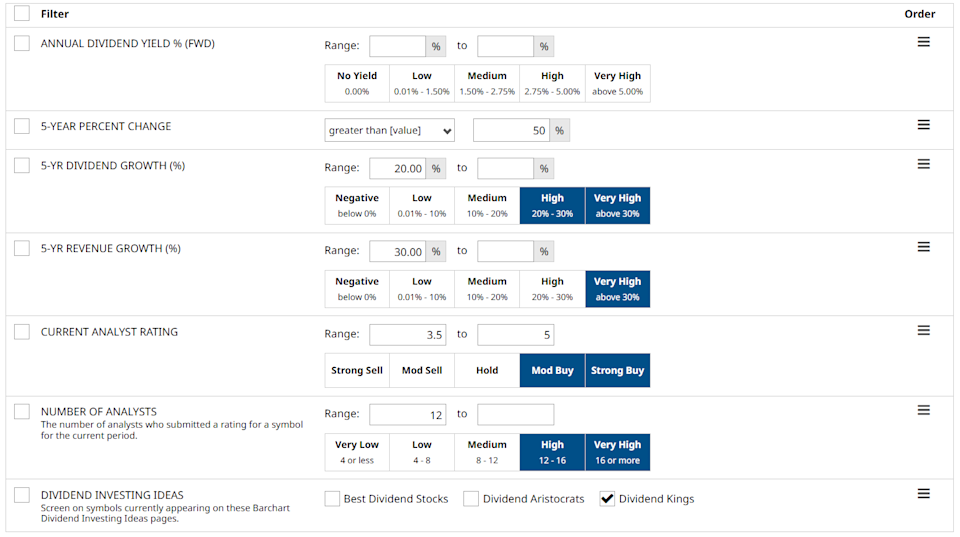
Task: Click reorder handle for 5-Yr Dividend Growth
Action: tap(923, 164)
